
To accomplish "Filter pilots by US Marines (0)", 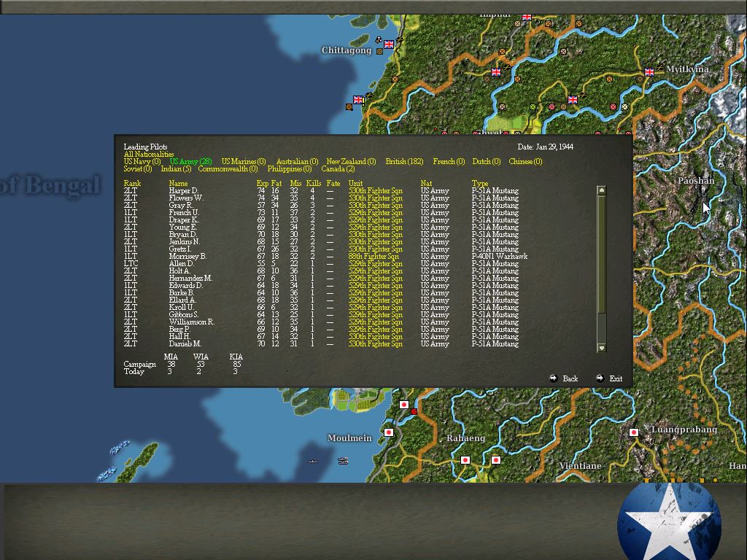I will tap(244, 161).
